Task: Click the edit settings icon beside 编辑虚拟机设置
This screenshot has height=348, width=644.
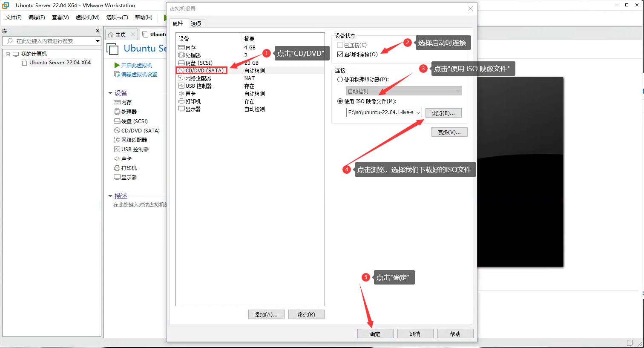Action: tap(117, 74)
